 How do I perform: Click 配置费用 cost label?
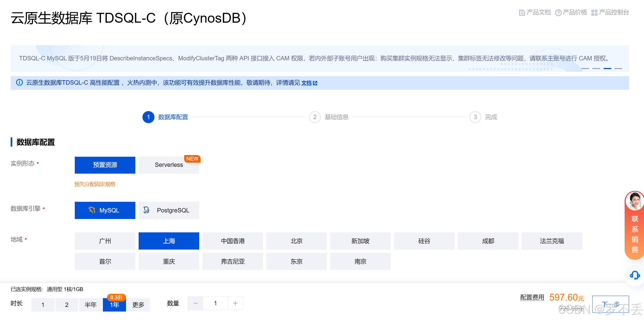(532, 297)
